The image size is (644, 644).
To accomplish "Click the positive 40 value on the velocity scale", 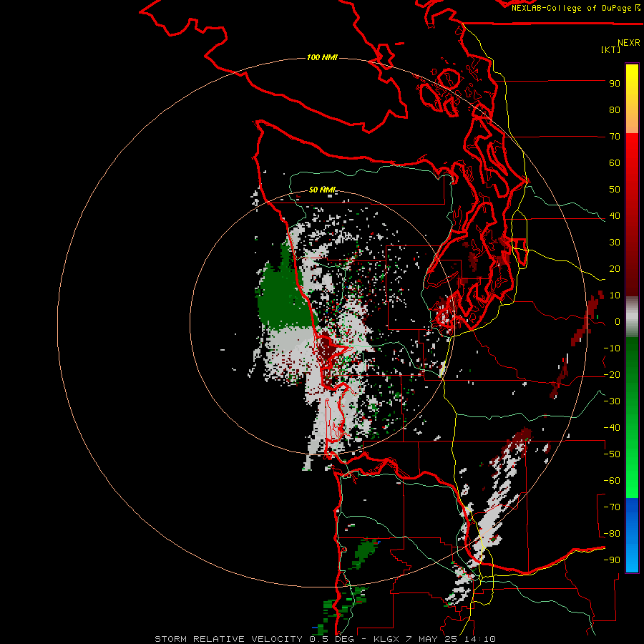I will point(615,216).
